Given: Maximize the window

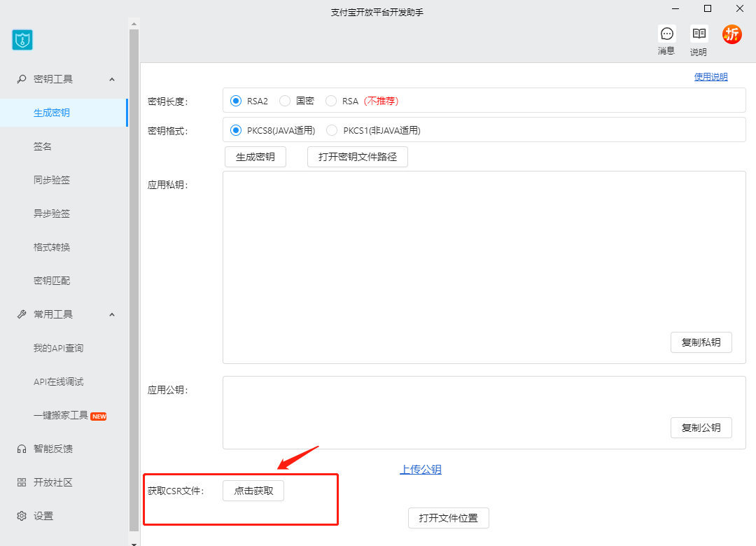Looking at the screenshot, I should 707,8.
